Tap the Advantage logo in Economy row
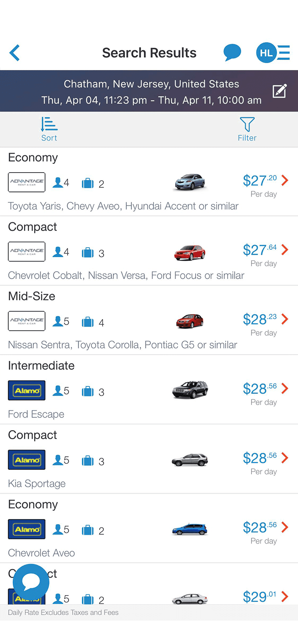This screenshot has height=644, width=298. click(x=27, y=182)
